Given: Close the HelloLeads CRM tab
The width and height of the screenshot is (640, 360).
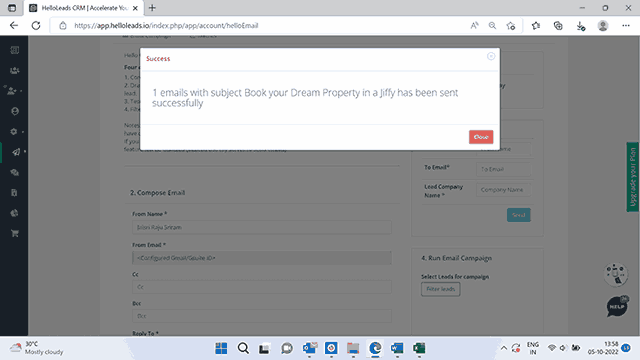Looking at the screenshot, I should [135, 8].
